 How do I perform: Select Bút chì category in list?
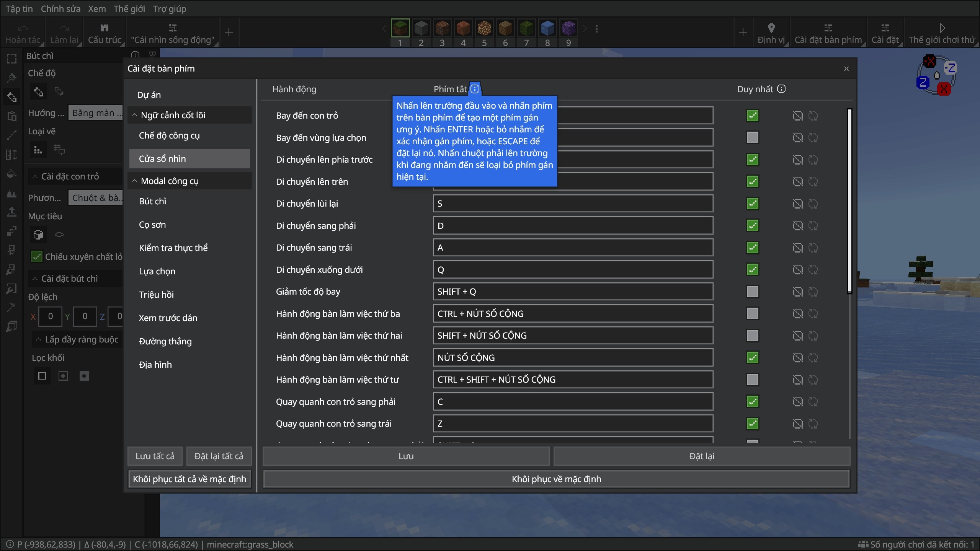(189, 201)
